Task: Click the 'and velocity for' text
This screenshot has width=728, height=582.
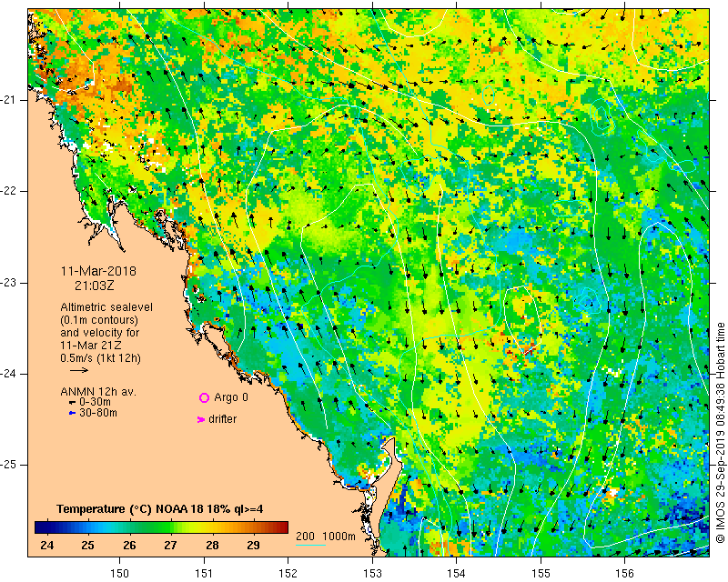Action: 100,333
